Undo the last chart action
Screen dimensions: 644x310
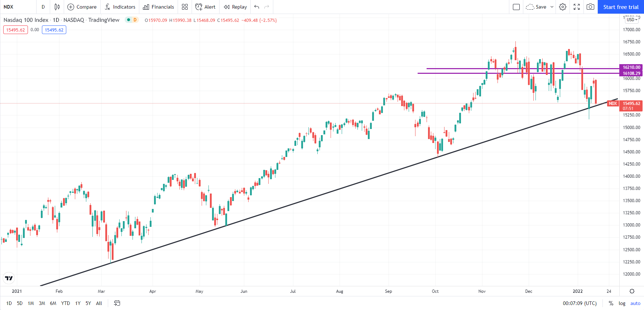coord(256,7)
